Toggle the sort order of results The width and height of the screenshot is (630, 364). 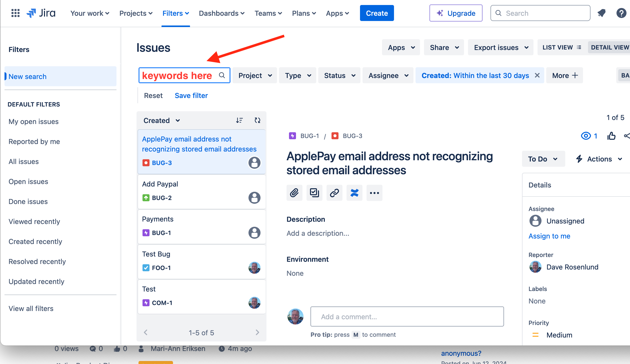coord(239,120)
